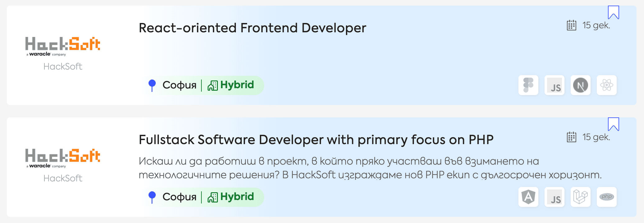Click the Angular technology icon

click(x=528, y=197)
